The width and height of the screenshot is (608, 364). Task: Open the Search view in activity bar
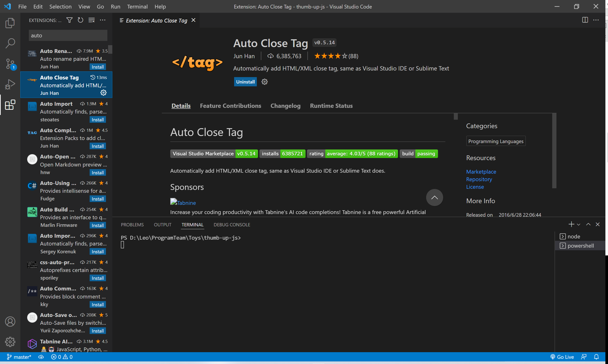(x=10, y=43)
